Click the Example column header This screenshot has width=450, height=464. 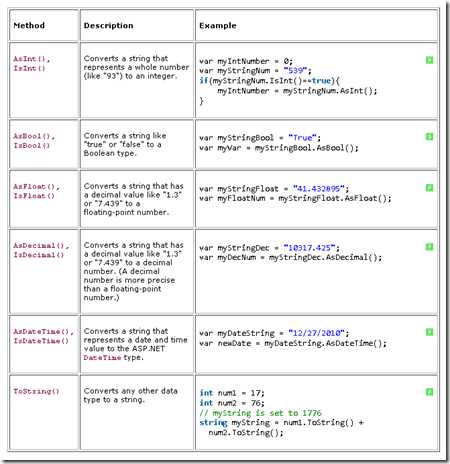pos(218,26)
